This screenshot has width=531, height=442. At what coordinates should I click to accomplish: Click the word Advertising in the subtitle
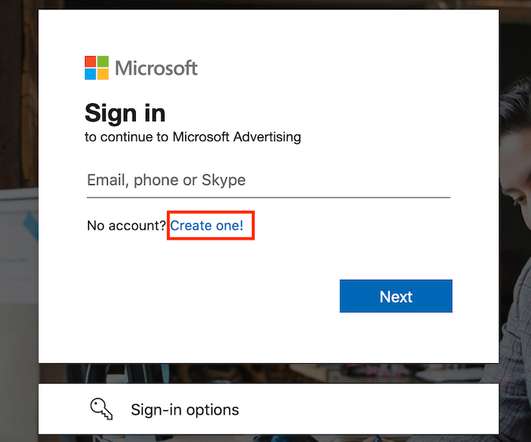pos(267,137)
